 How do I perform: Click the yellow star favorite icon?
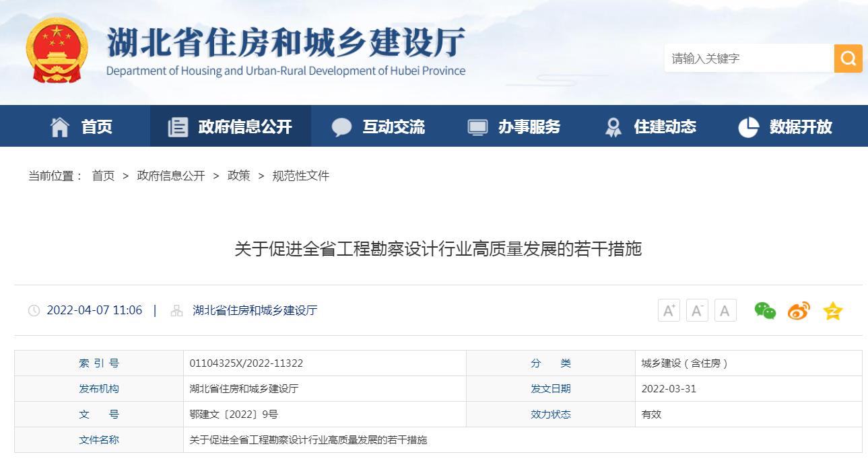[x=832, y=310]
